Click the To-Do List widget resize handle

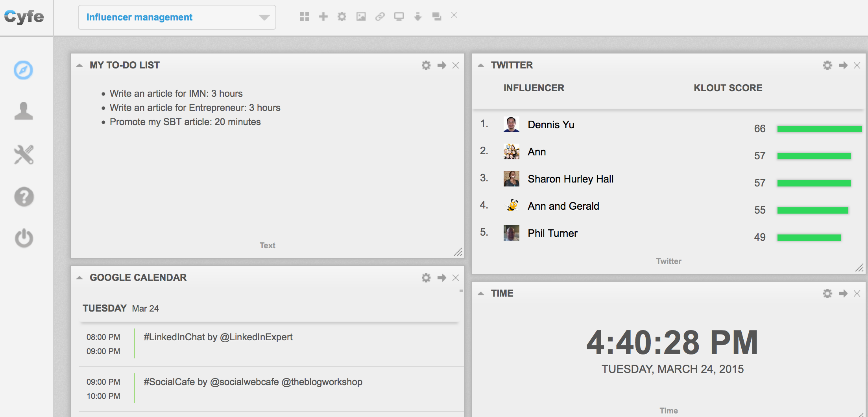458,252
